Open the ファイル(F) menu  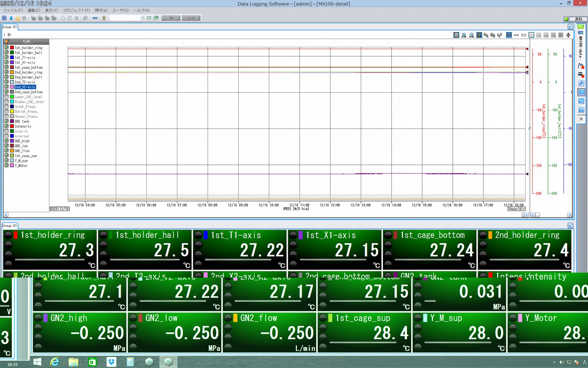point(13,10)
